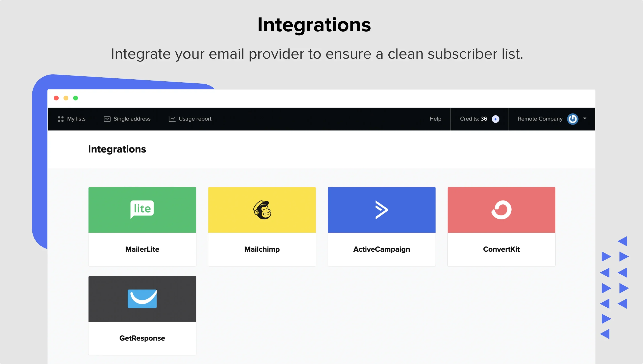This screenshot has width=643, height=364.
Task: Click the GetResponse envelope logo
Action: click(x=142, y=299)
